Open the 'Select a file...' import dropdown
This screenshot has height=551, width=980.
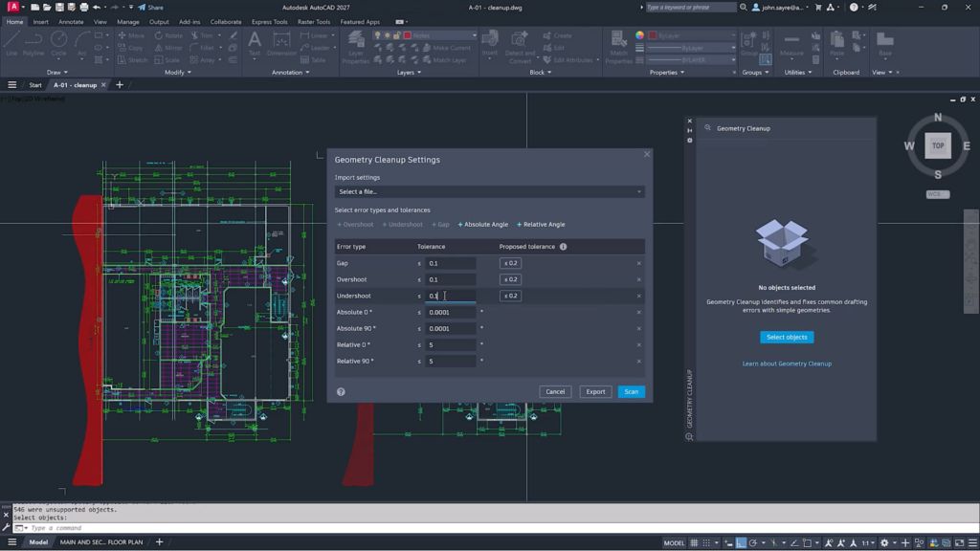[x=489, y=191]
